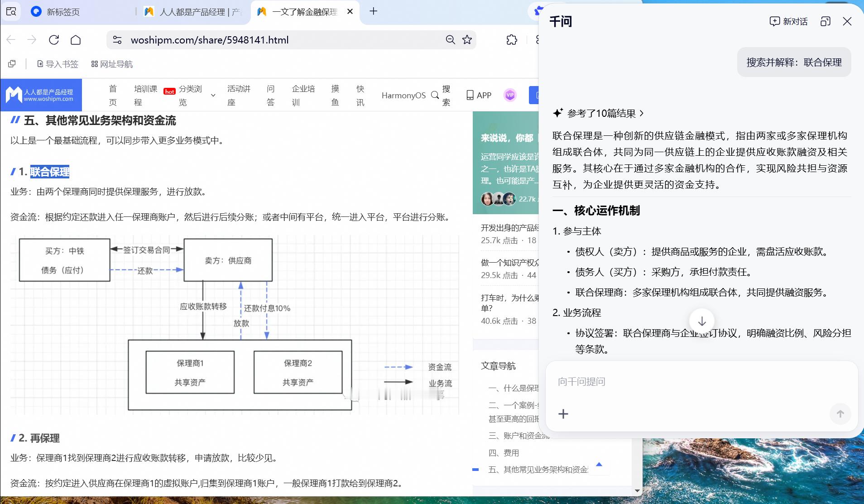Open 企业培训 in the site navigation

[303, 96]
